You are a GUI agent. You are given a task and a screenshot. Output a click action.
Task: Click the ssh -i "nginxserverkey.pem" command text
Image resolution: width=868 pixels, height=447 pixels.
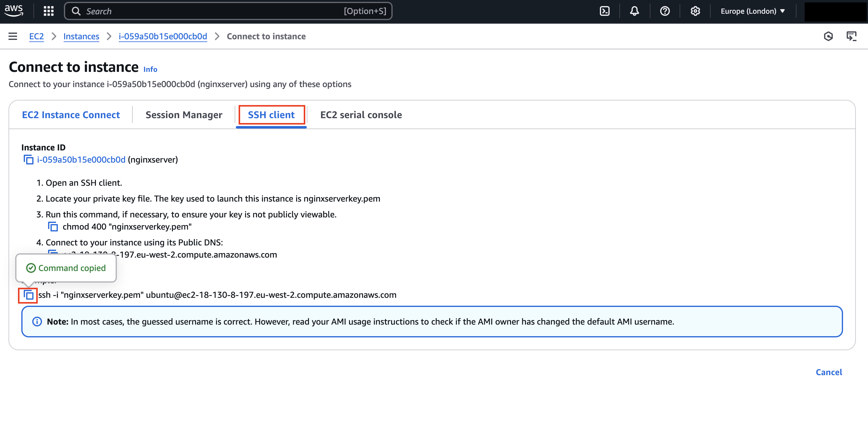coord(217,295)
